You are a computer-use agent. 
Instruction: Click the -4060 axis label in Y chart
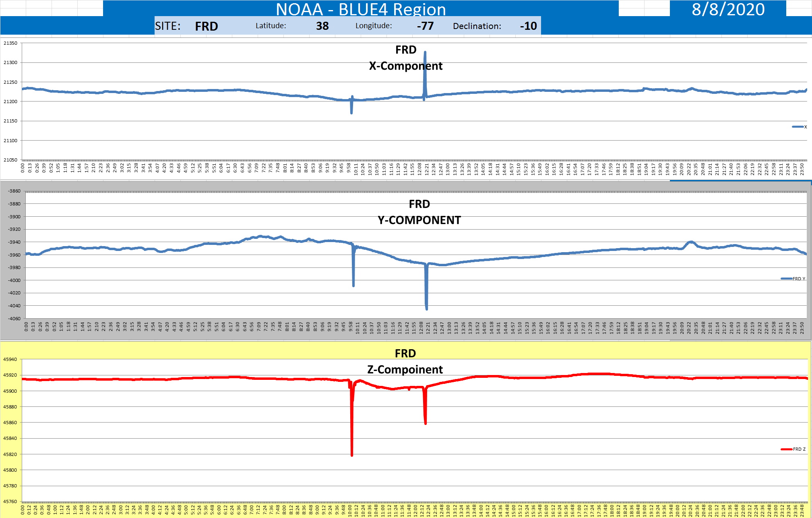click(14, 318)
